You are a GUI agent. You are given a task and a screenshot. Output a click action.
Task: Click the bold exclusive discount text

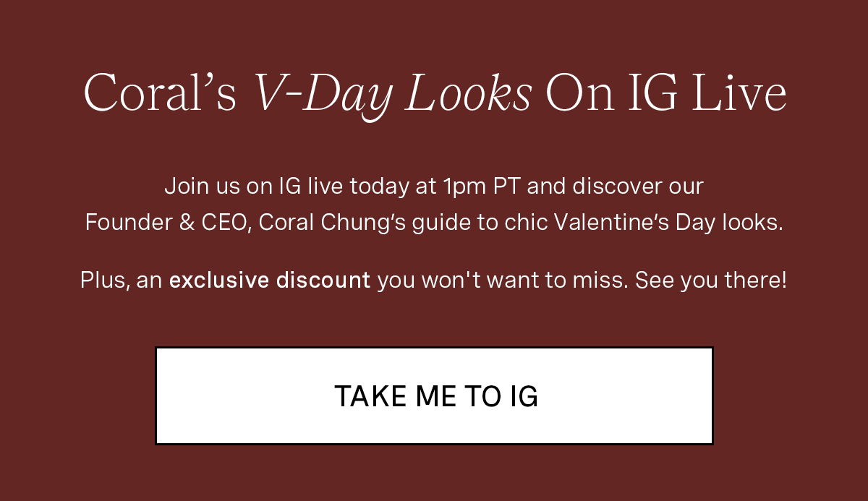[x=270, y=280]
